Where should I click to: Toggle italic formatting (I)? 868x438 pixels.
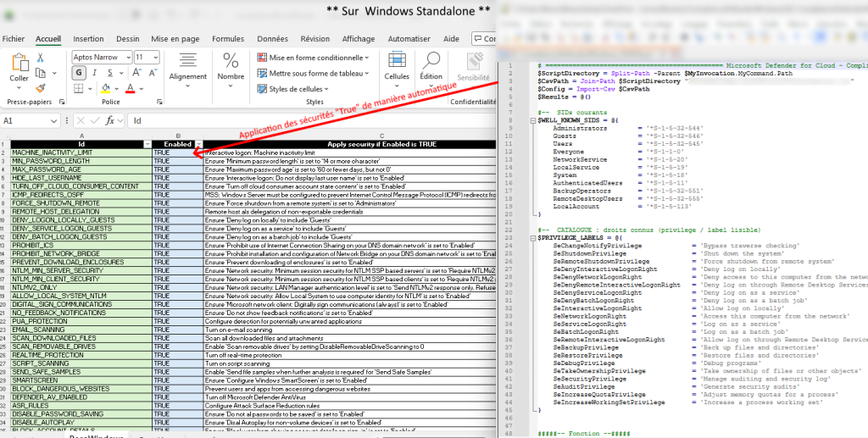95,73
